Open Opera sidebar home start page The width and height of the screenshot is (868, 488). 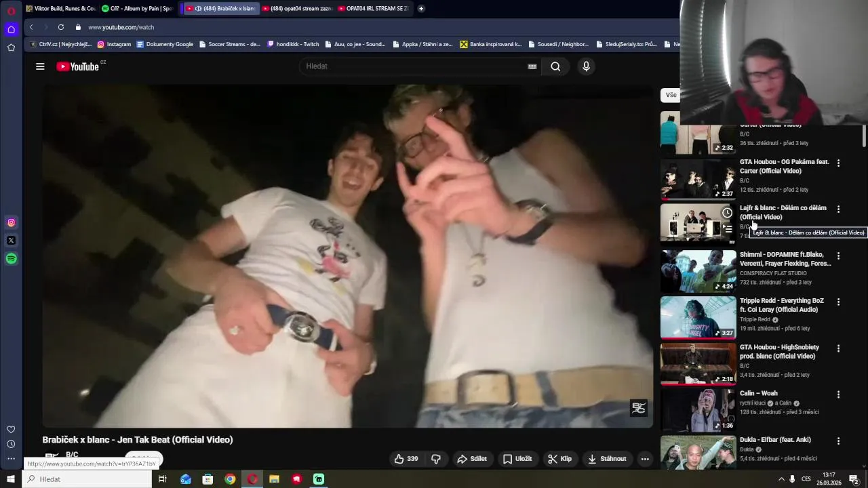(11, 29)
